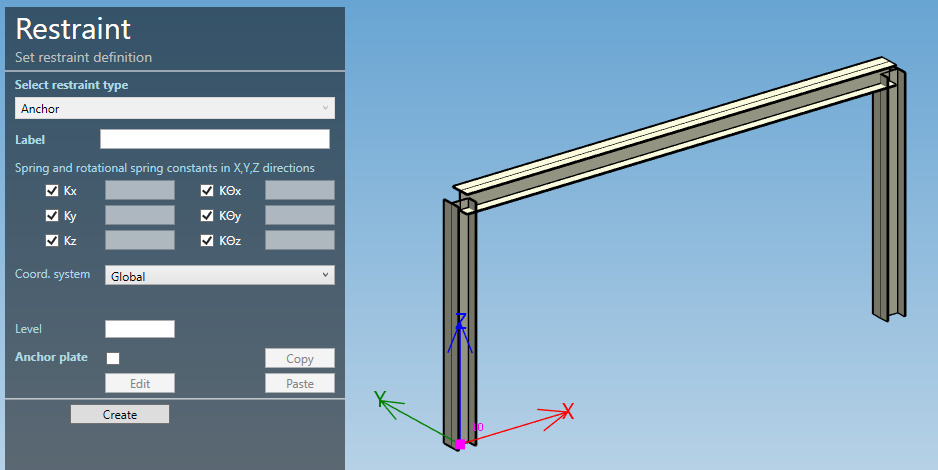Toggle the KΘz rotational spring checkbox
938x470 pixels.
207,240
